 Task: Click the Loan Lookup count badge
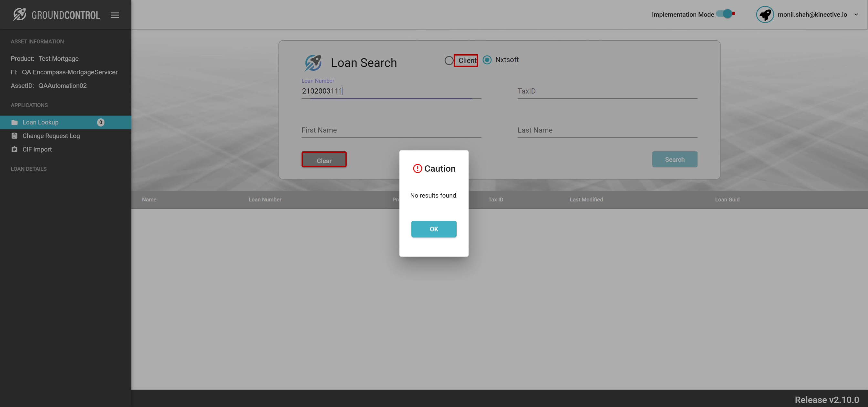point(100,122)
